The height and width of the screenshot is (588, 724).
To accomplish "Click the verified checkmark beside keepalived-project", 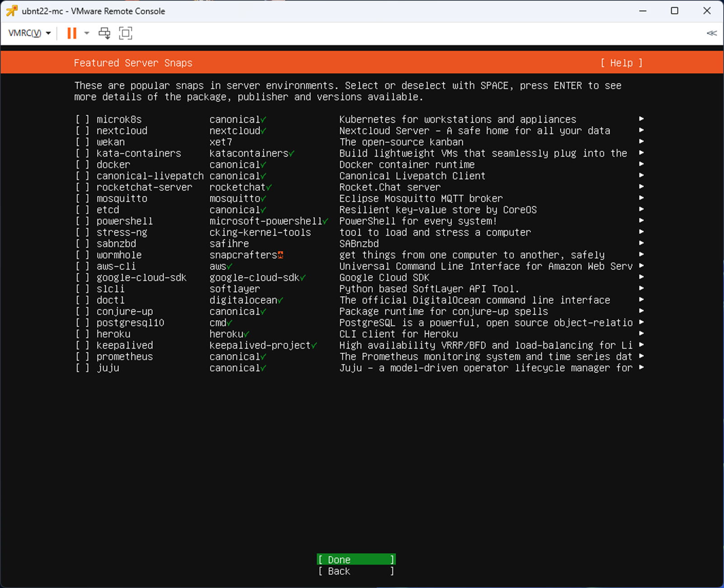I will 314,345.
